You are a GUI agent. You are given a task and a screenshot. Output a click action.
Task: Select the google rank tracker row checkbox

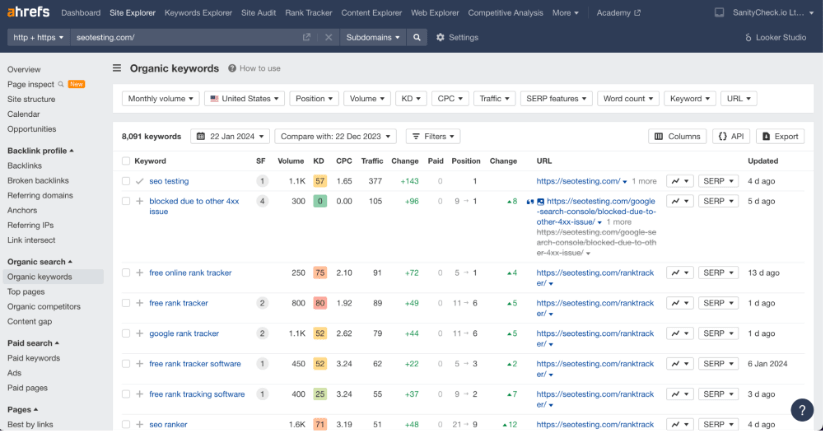coord(126,334)
